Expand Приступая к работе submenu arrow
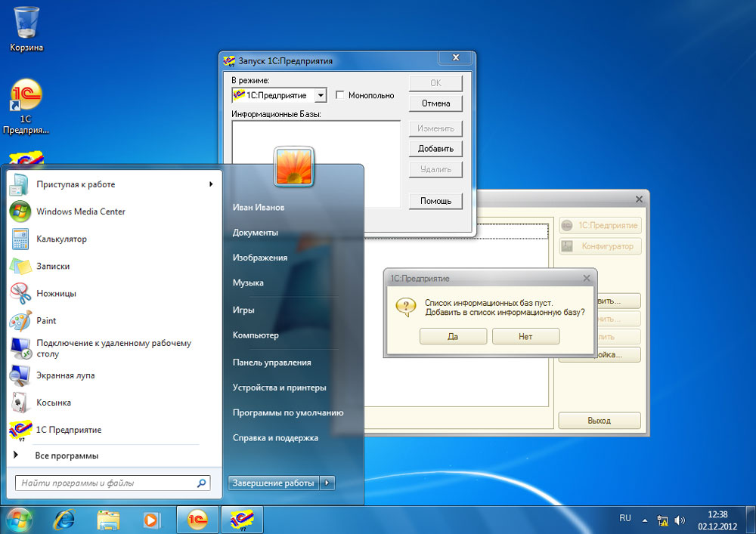756x534 pixels. point(211,184)
